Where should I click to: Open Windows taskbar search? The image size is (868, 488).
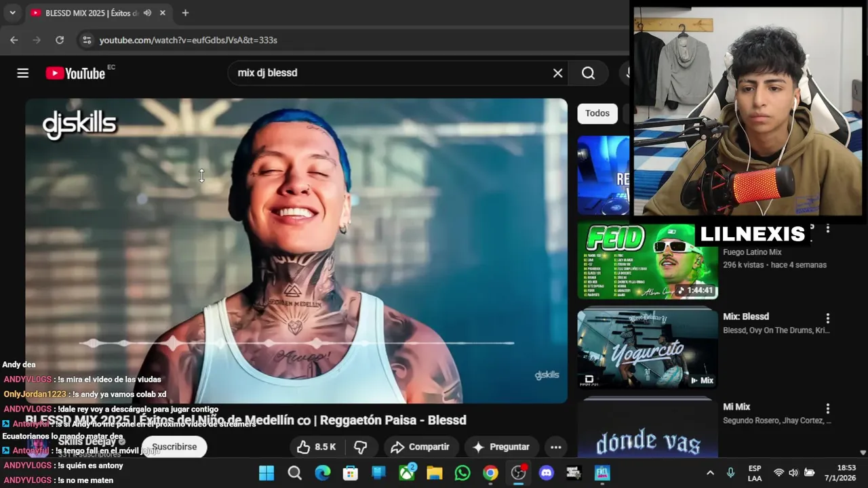(294, 473)
